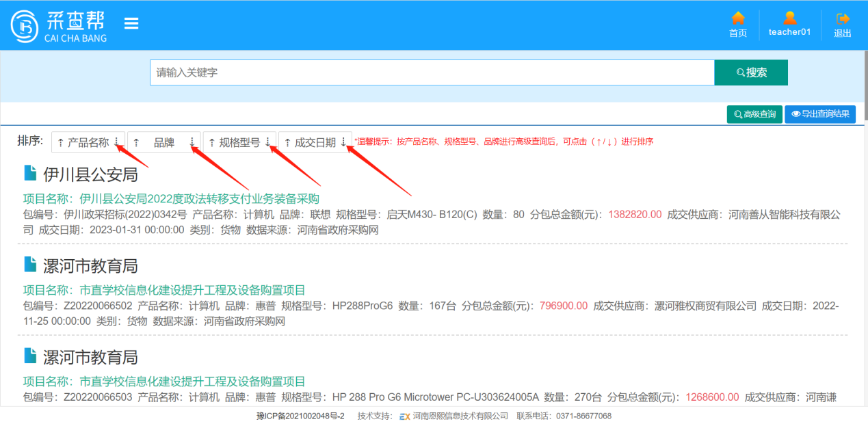
Task: Sort descending by 成交日期 with down arrow
Action: [x=343, y=142]
